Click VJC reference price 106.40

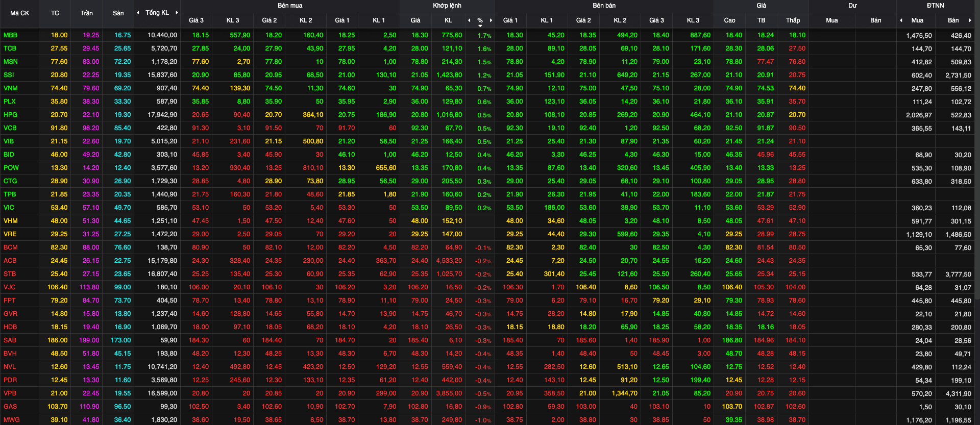point(57,287)
